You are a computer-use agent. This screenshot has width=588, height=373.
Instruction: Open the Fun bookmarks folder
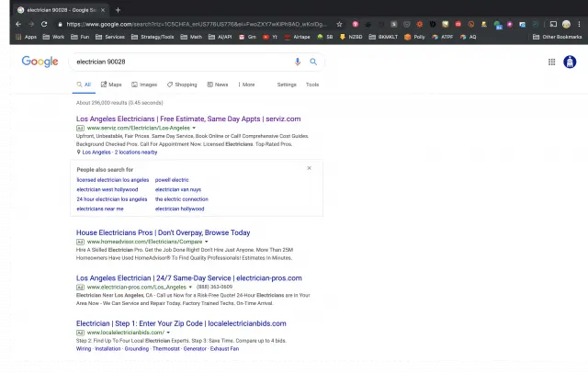pyautogui.click(x=80, y=37)
